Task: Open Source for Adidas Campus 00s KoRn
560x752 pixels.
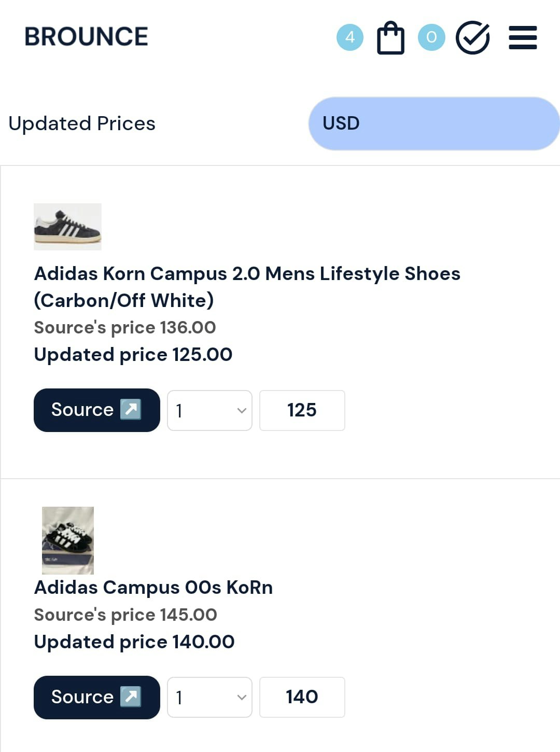Action: tap(96, 698)
